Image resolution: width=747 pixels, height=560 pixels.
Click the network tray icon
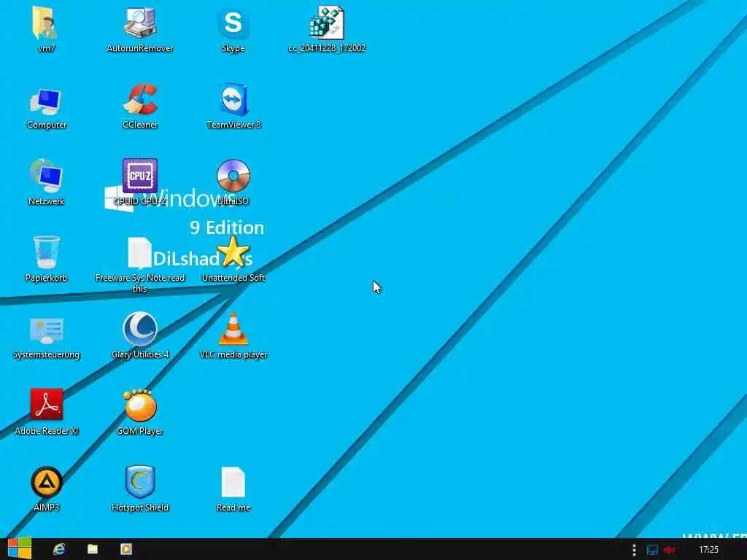[651, 550]
